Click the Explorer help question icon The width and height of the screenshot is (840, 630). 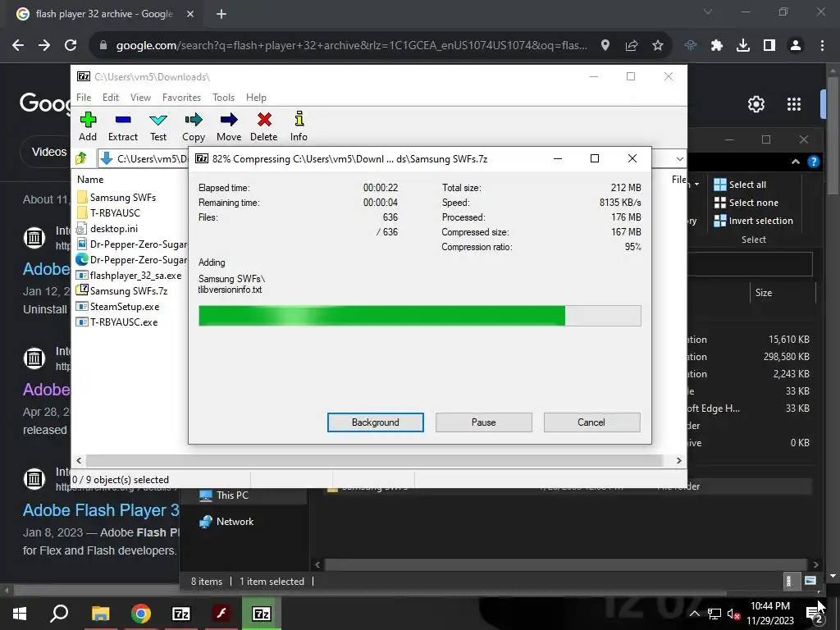(813, 162)
